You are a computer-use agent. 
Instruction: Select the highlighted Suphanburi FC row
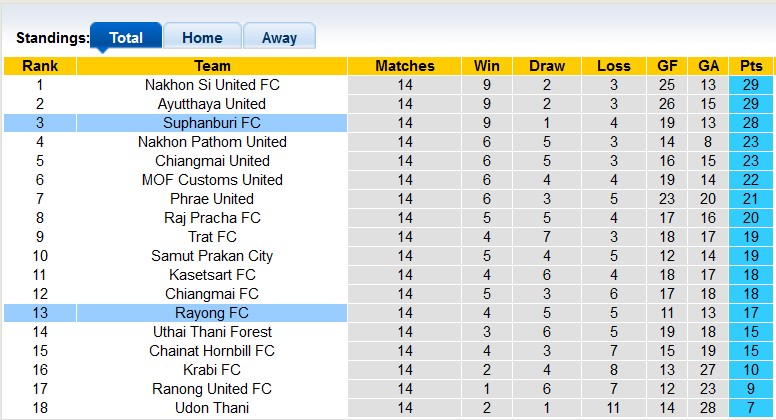pos(212,123)
